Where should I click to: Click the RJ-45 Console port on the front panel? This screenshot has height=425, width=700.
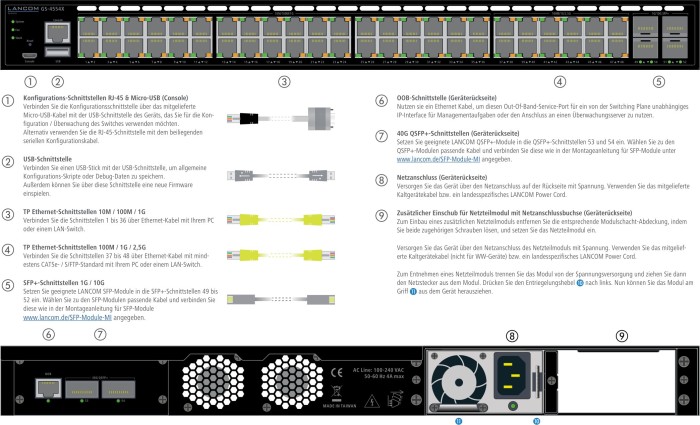coord(58,33)
